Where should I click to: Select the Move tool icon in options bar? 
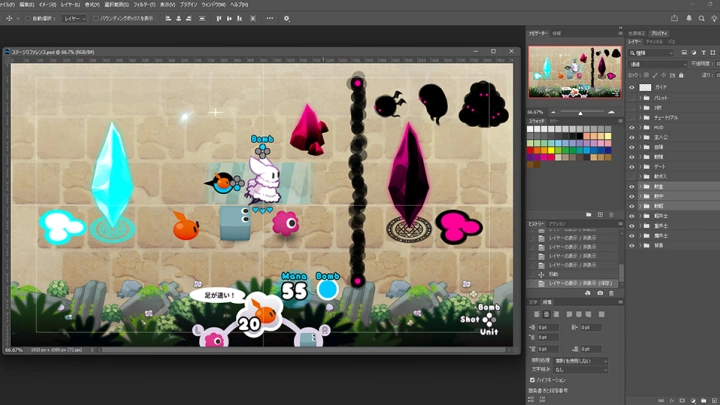(9, 18)
